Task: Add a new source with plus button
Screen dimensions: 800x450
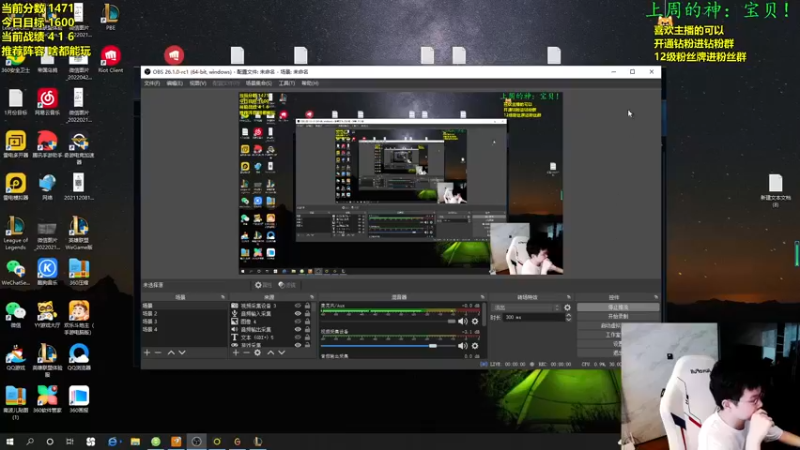Action: click(x=236, y=353)
